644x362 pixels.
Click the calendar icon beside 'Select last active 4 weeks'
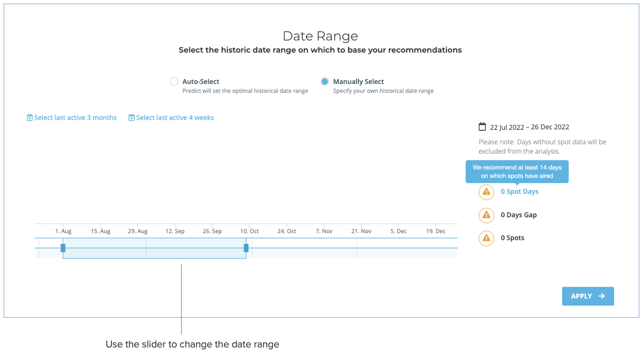[131, 117]
